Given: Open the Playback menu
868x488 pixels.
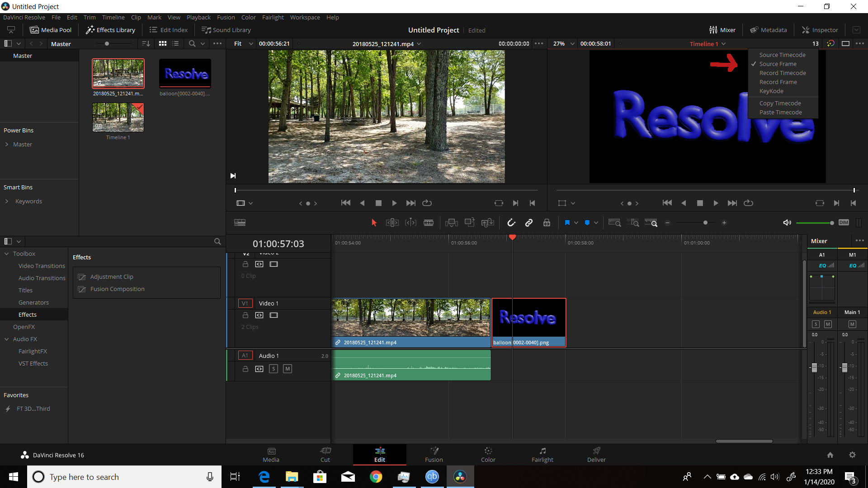Looking at the screenshot, I should coord(198,17).
